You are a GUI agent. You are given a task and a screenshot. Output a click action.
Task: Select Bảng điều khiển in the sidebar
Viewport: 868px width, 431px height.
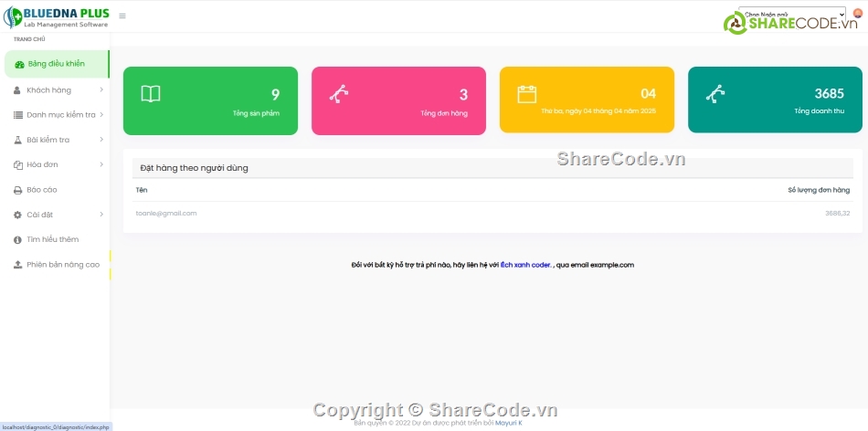click(56, 64)
